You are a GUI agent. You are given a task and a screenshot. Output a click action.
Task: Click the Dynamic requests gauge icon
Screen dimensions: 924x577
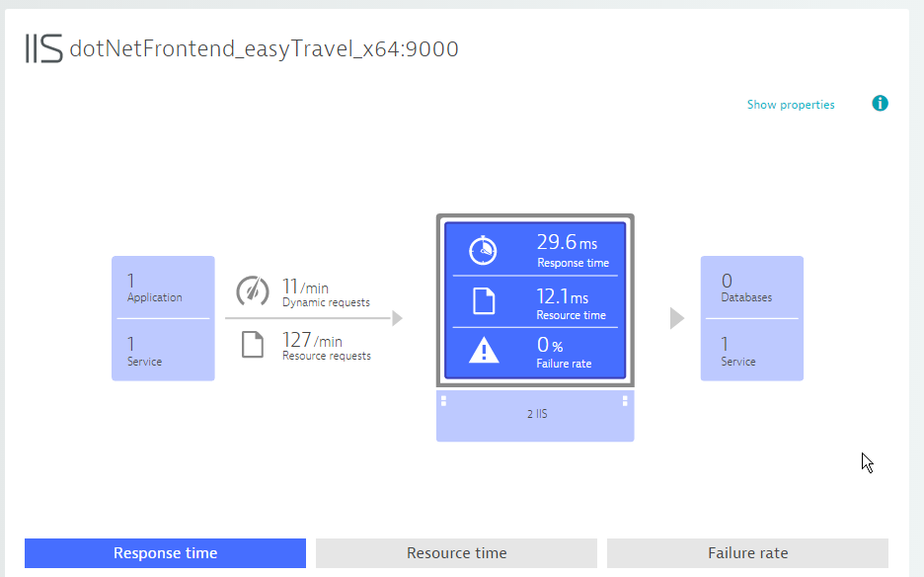252,290
